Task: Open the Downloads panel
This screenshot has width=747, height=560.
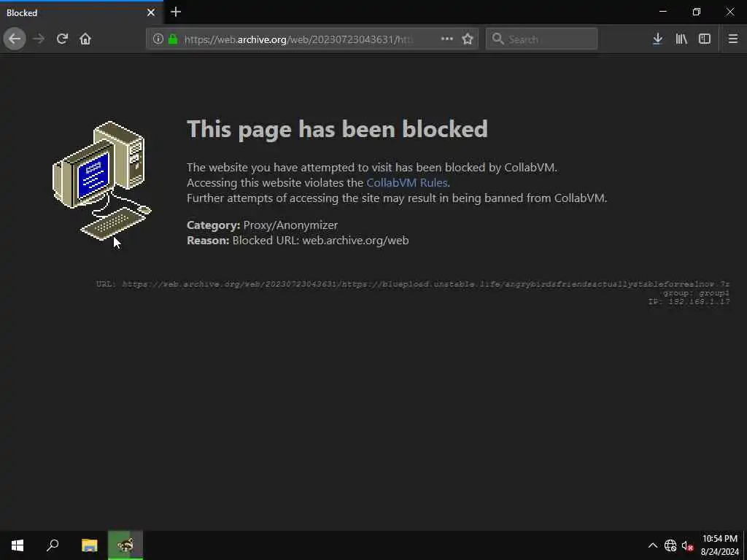Action: pyautogui.click(x=657, y=39)
